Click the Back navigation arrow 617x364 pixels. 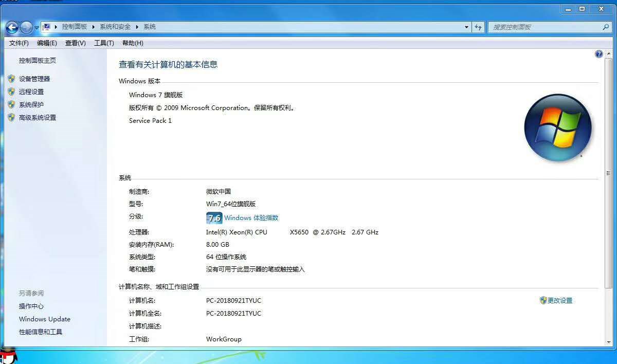click(x=12, y=27)
